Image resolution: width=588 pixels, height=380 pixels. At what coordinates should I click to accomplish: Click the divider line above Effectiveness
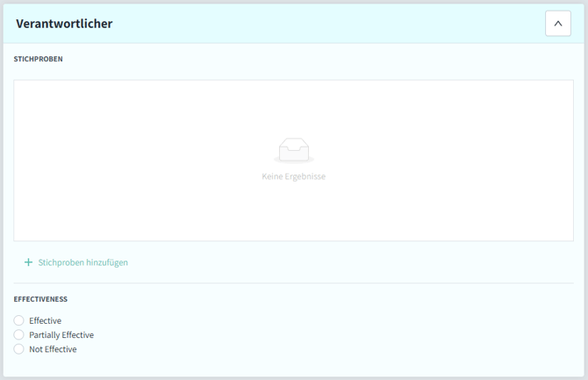click(x=294, y=283)
